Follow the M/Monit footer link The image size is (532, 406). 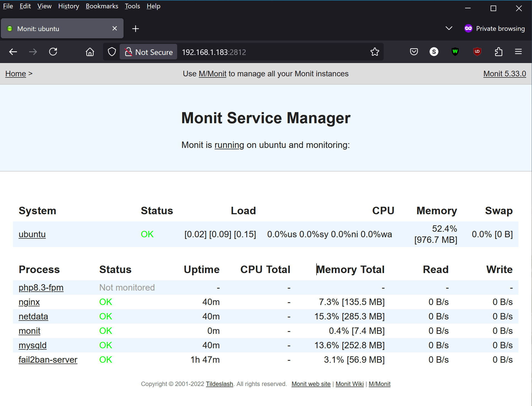tap(380, 384)
